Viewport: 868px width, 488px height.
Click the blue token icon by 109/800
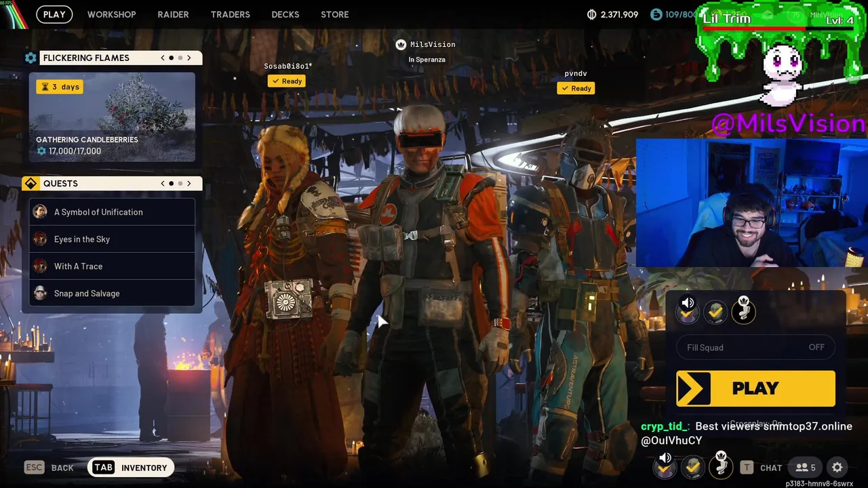tap(656, 14)
